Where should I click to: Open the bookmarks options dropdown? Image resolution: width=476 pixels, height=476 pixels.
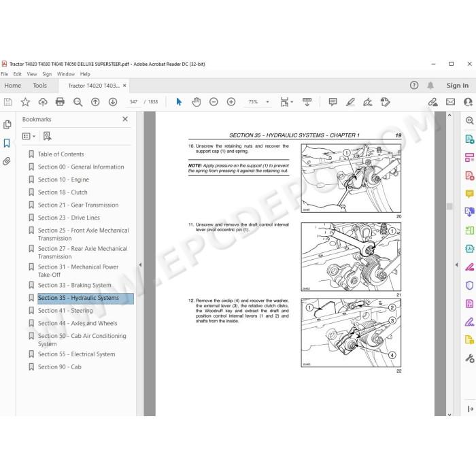(x=29, y=136)
